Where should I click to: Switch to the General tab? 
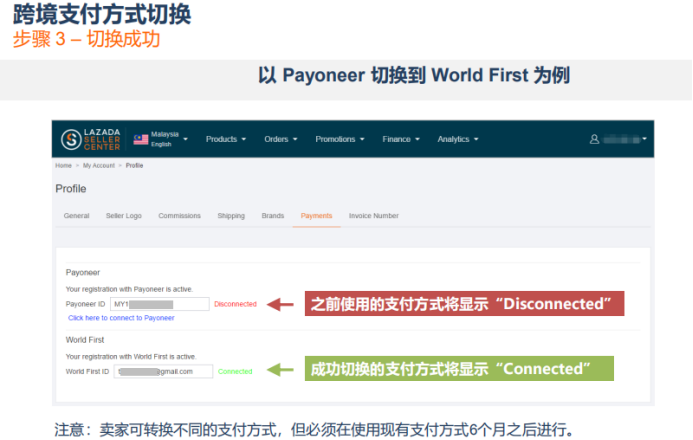[x=77, y=216]
